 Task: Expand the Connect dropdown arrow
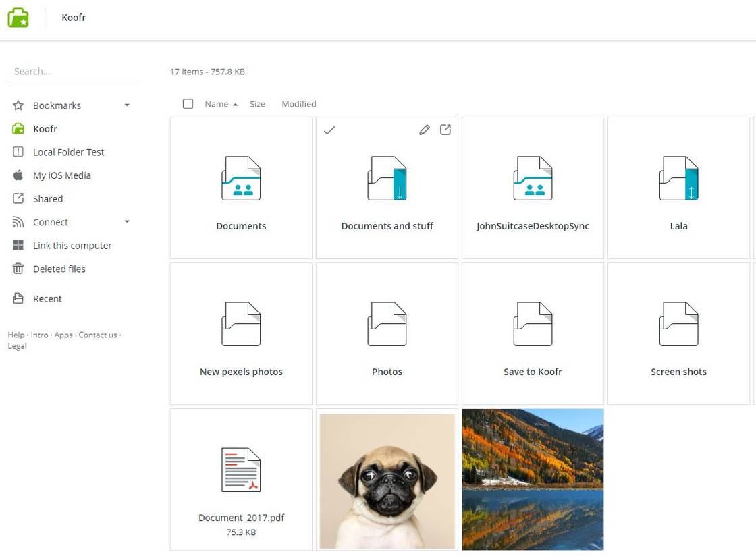click(x=127, y=222)
